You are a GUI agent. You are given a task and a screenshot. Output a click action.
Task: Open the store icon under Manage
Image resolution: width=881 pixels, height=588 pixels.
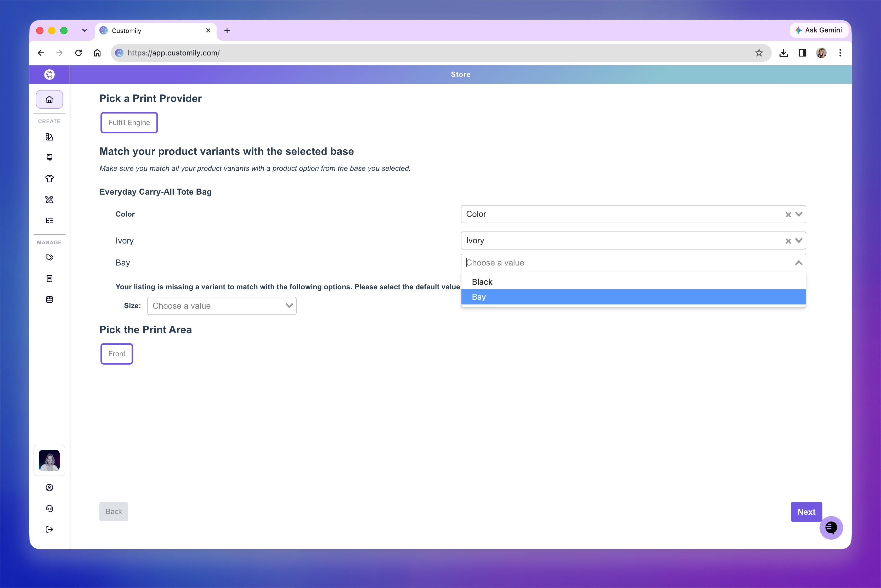click(x=49, y=299)
